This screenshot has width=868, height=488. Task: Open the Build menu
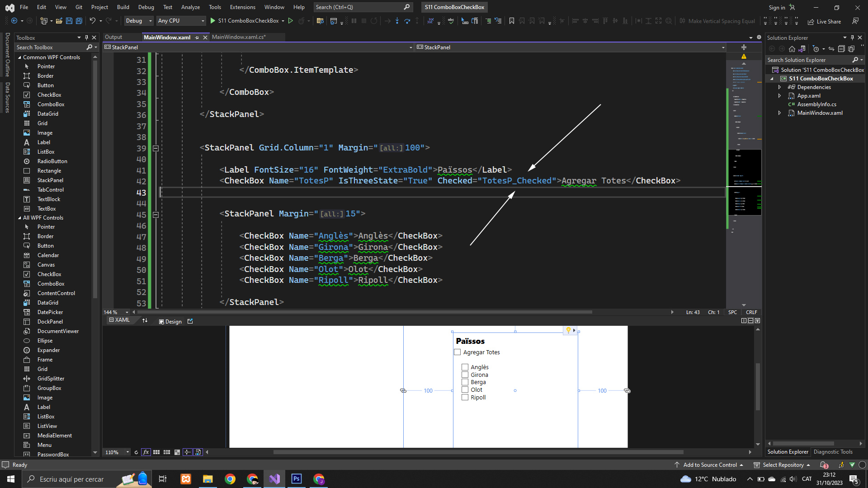(x=123, y=7)
